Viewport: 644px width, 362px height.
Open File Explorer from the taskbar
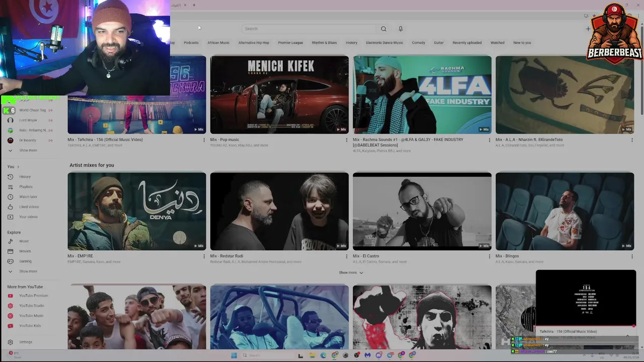[x=312, y=355]
